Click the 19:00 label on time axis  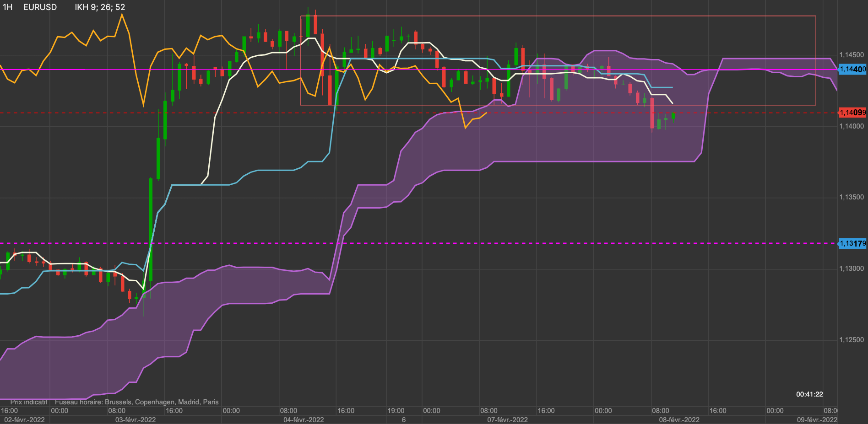(x=396, y=411)
